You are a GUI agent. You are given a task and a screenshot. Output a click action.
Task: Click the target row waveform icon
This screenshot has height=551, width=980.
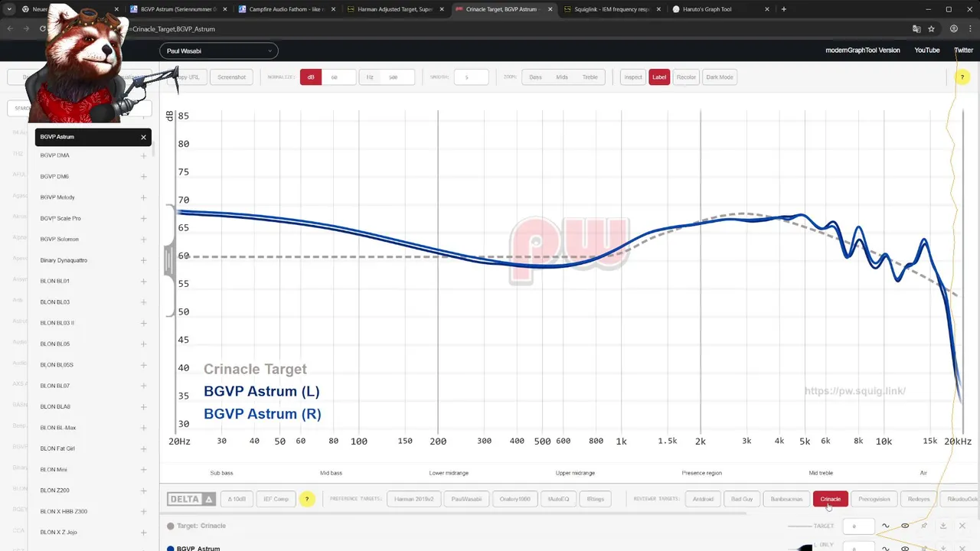pyautogui.click(x=885, y=526)
